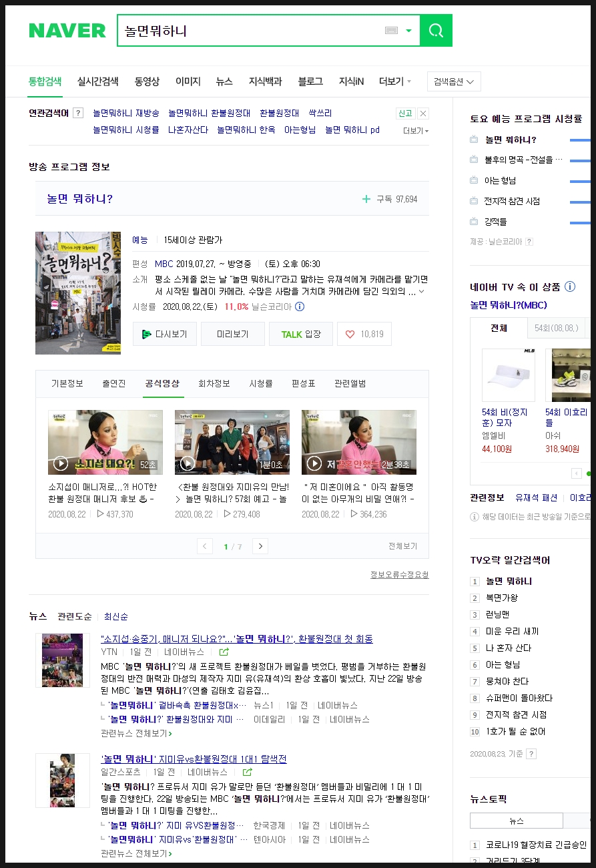Click the TALK 입장 button
This screenshot has width=596, height=868.
click(x=301, y=334)
